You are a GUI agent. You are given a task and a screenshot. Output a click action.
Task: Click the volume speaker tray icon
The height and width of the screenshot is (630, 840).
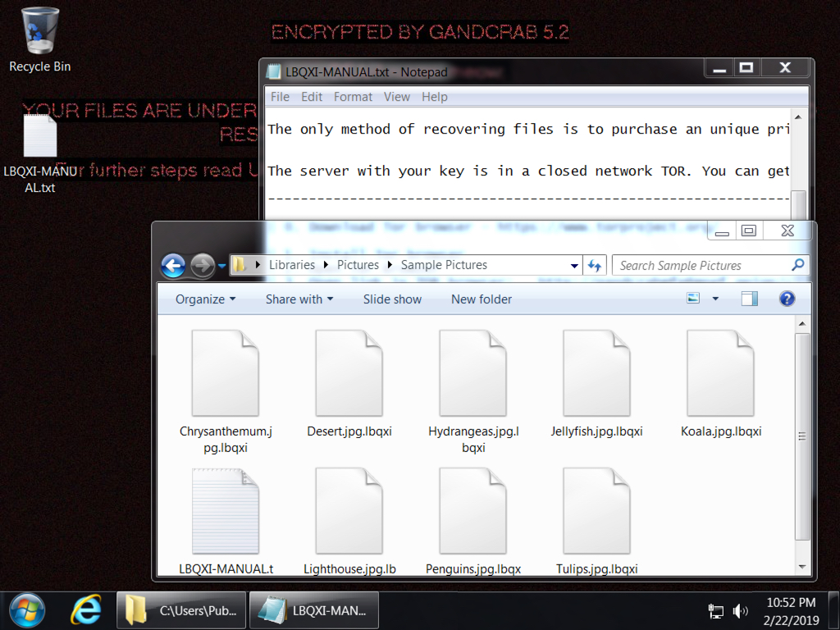741,610
